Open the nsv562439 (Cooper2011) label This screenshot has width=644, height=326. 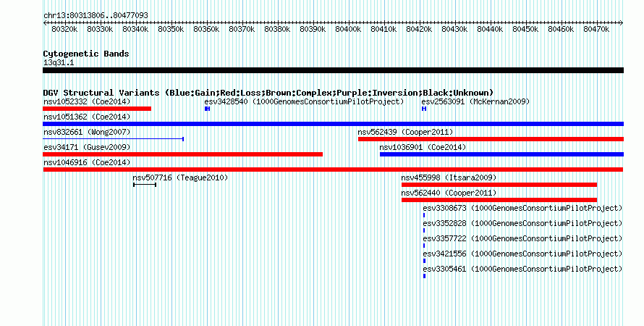point(405,132)
